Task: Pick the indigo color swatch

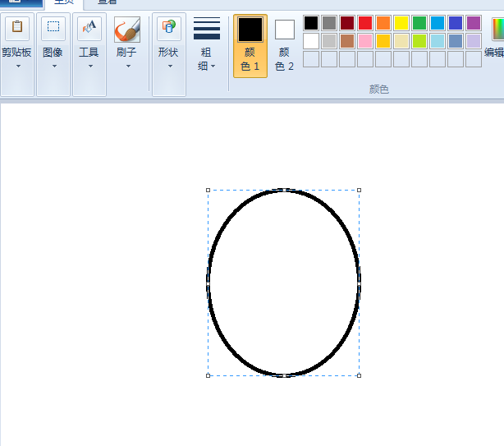Action: [x=456, y=23]
